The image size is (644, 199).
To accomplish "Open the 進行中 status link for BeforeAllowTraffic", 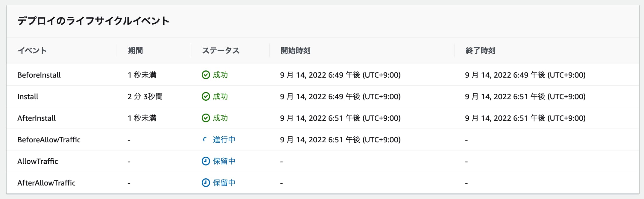I will pos(224,139).
